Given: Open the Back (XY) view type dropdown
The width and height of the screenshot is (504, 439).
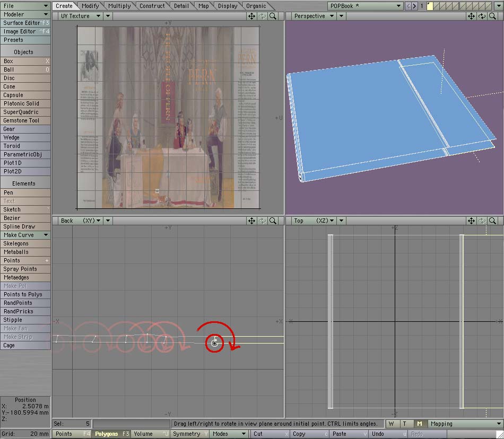Looking at the screenshot, I should point(80,221).
